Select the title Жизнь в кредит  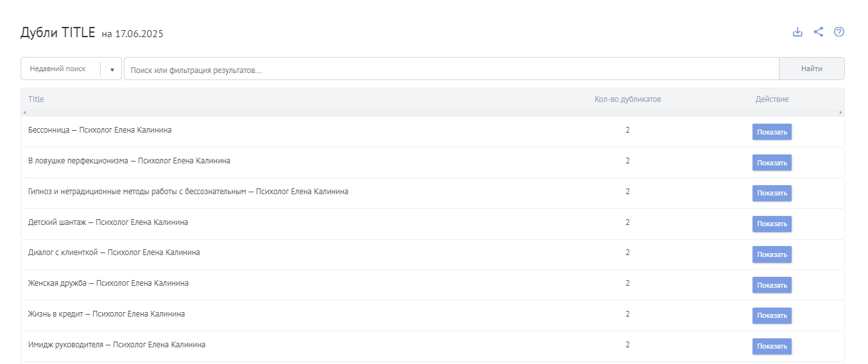[x=106, y=314]
